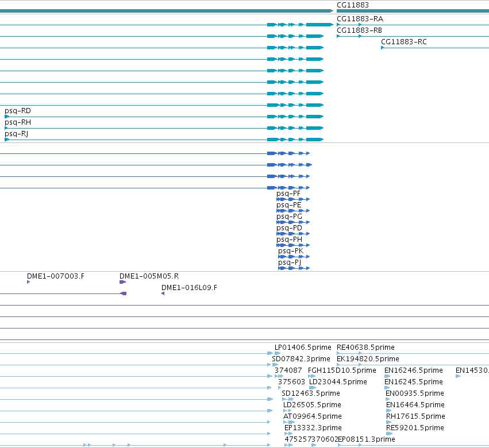Click the DME1-007O03.F clone label
The height and width of the screenshot is (448, 489).
(56, 276)
